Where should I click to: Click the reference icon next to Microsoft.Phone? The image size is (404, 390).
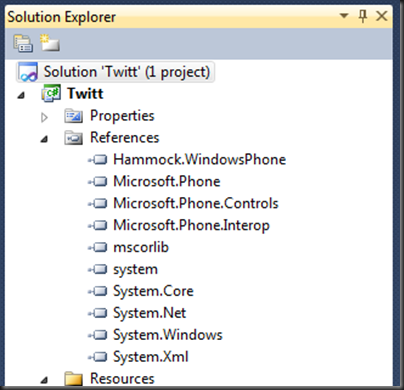(x=98, y=182)
